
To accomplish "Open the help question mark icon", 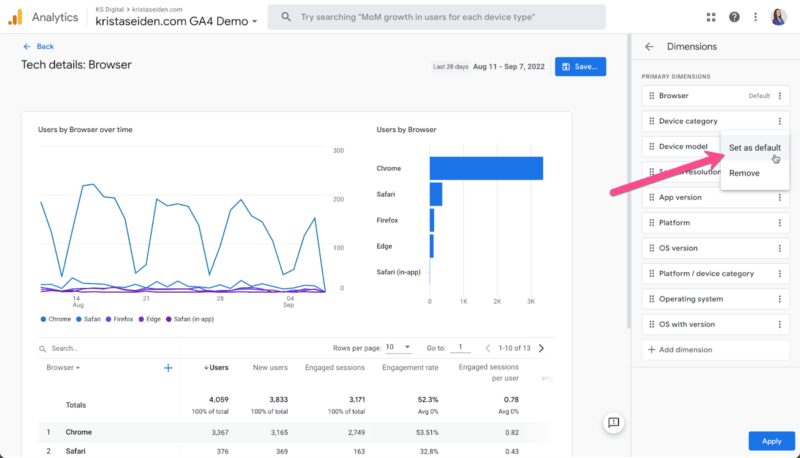I will click(734, 17).
